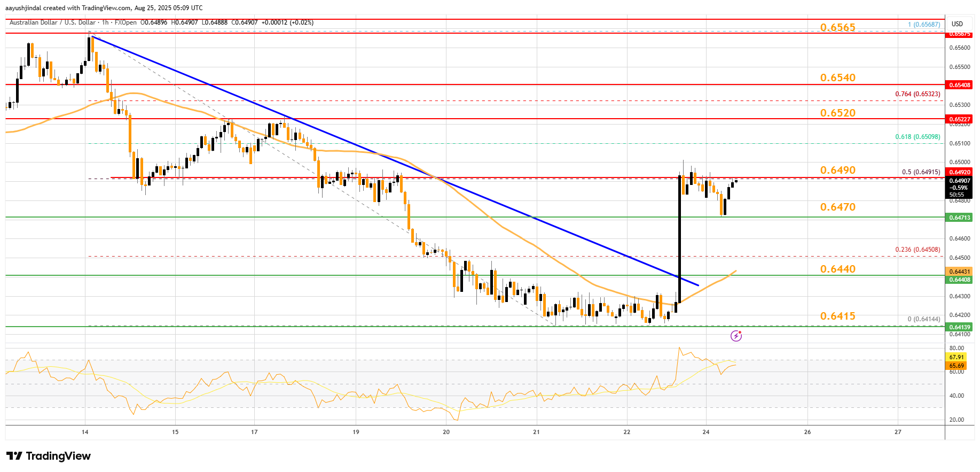Click date 22 on the time axis
This screenshot has width=980, height=472.
(627, 432)
